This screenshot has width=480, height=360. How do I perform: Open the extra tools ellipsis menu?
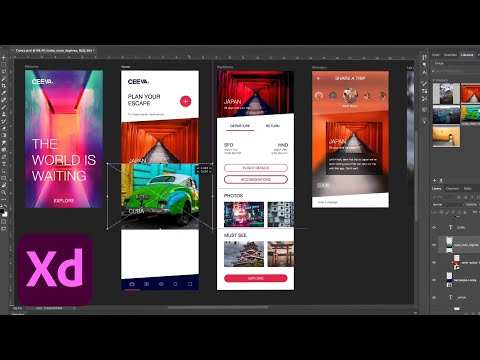[4, 199]
